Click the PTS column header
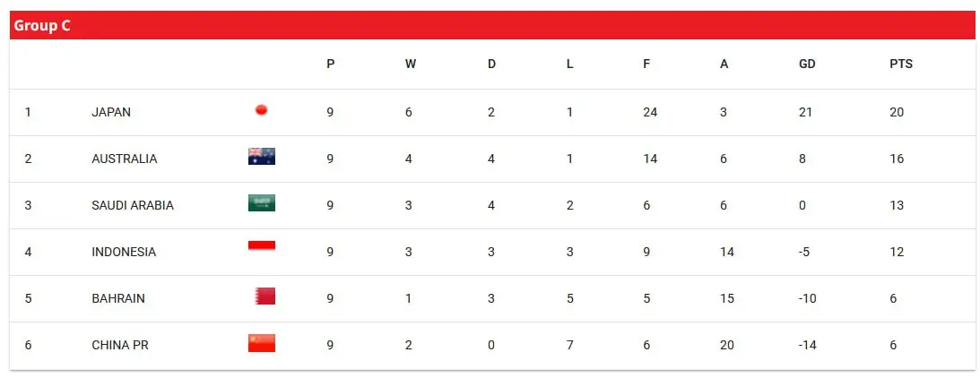Viewport: 980px width, 378px height. point(901,64)
